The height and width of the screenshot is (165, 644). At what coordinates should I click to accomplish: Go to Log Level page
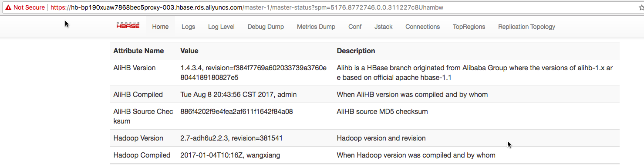(221, 27)
